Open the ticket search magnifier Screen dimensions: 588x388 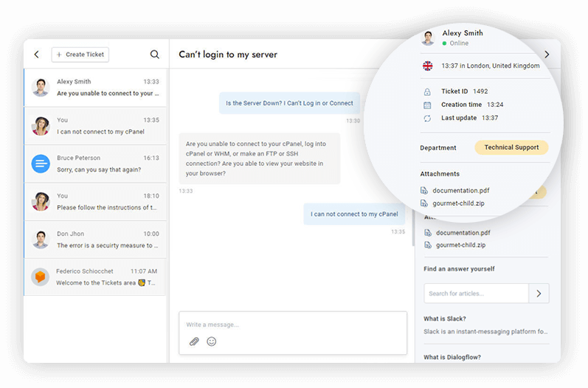[x=154, y=55]
